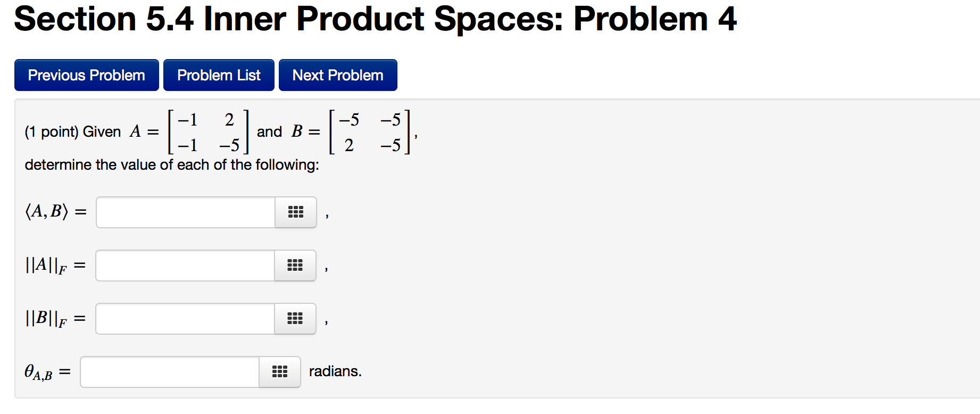Screen dimensions: 980x414
Task: Select the grid icon next to the Frobenius norm of A
Action: click(x=295, y=266)
